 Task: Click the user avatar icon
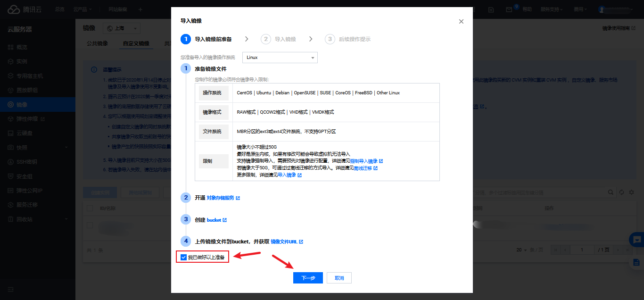(602, 9)
